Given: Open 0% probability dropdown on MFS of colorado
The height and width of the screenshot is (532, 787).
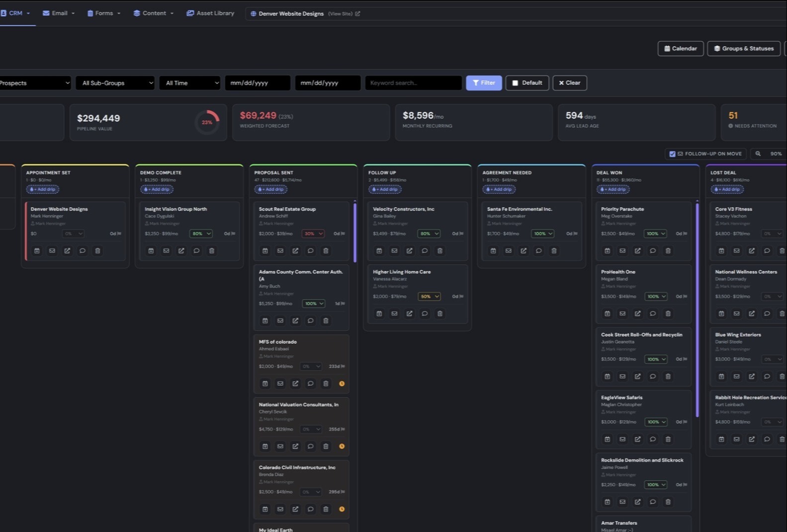Looking at the screenshot, I should pyautogui.click(x=311, y=367).
